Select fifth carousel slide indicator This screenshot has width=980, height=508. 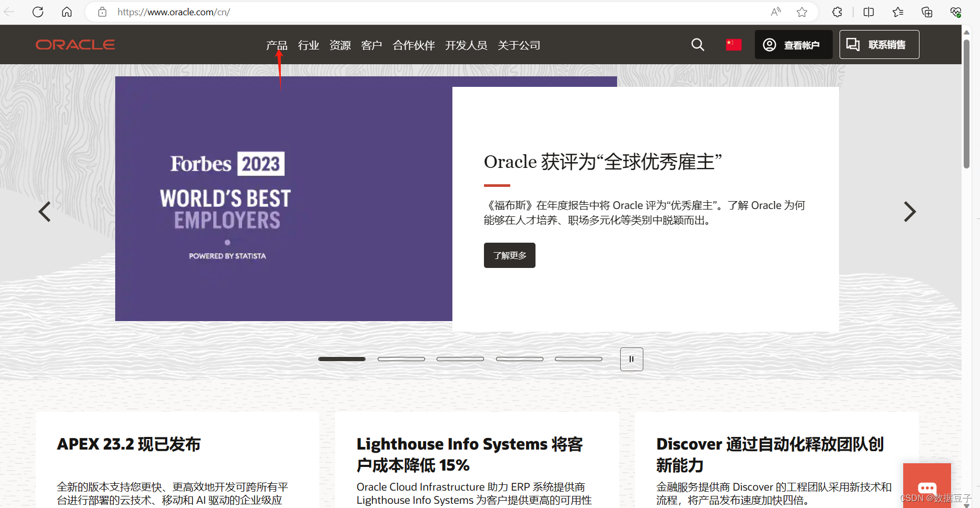click(x=579, y=359)
